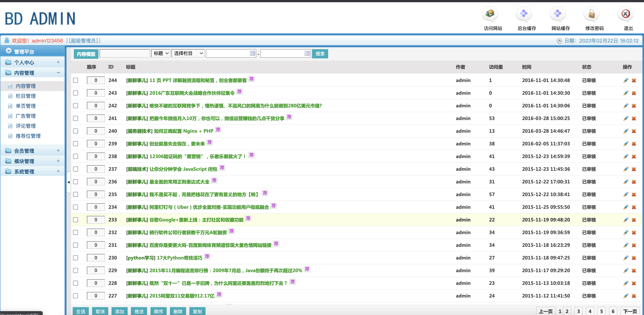Click the 取消 button

(x=100, y=311)
